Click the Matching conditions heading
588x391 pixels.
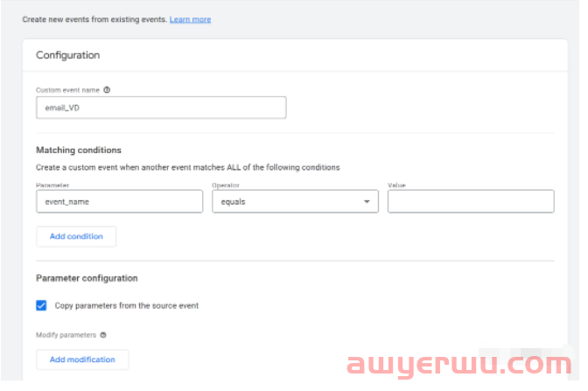(79, 150)
